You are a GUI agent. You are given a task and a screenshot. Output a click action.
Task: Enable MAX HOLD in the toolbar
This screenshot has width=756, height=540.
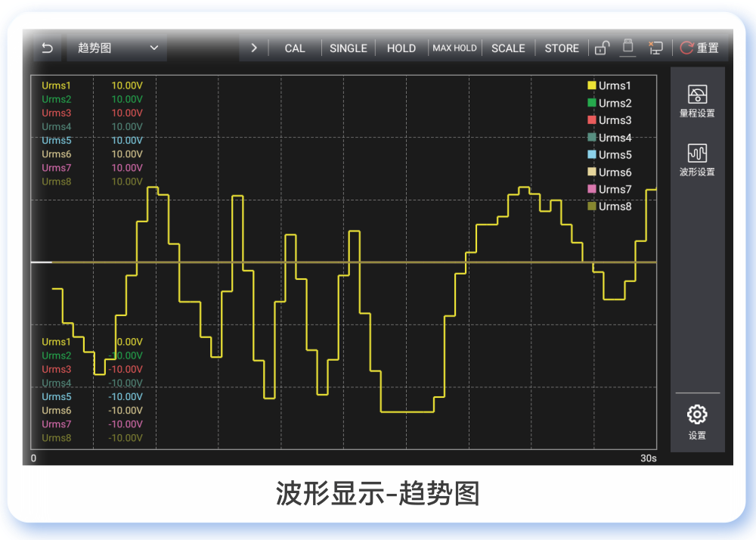[x=454, y=48]
